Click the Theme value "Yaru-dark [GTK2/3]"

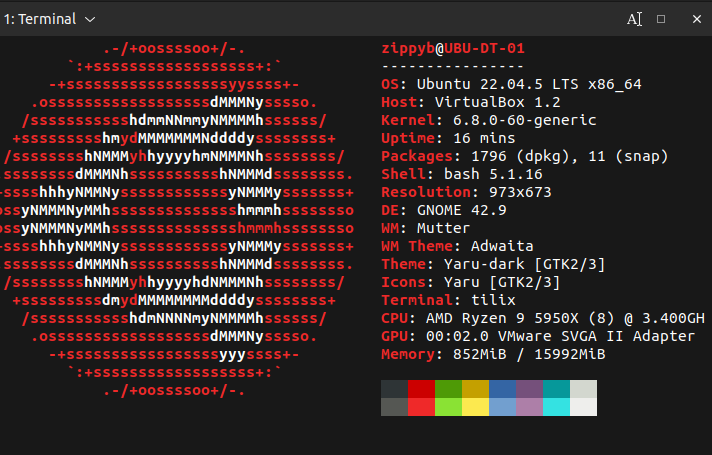tap(524, 264)
